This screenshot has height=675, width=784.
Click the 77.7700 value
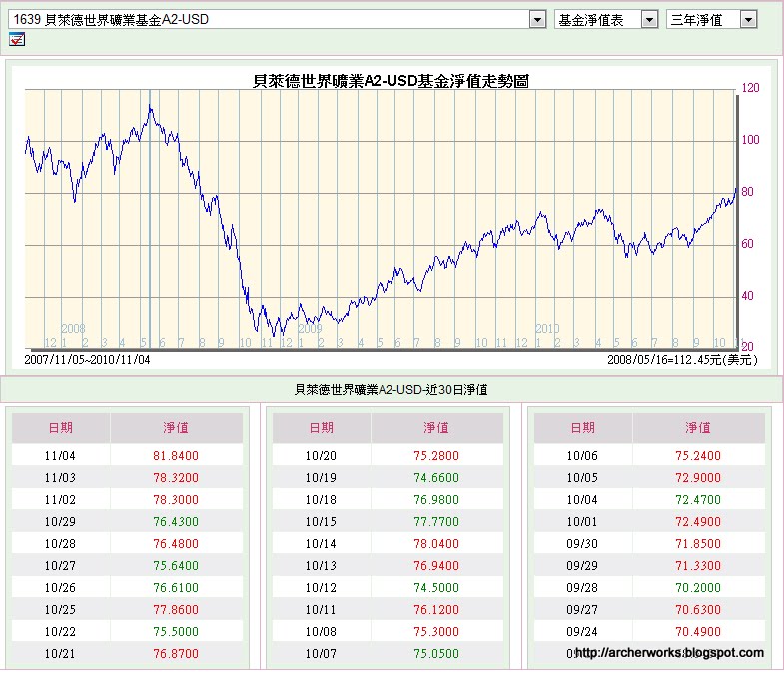(436, 522)
